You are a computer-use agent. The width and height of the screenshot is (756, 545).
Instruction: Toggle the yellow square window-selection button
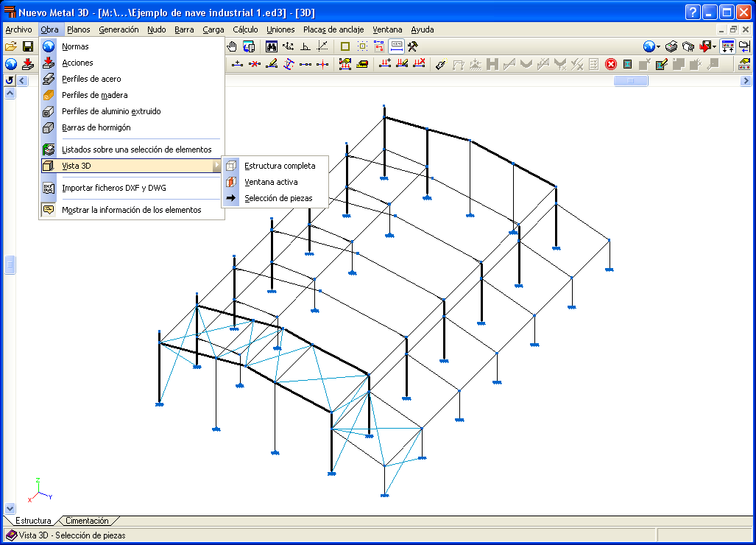pos(345,46)
